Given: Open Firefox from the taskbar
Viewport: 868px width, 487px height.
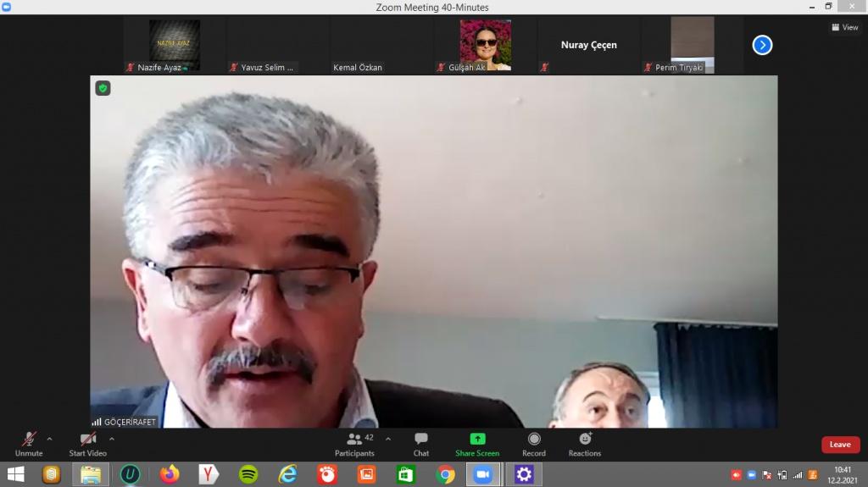Looking at the screenshot, I should (170, 474).
